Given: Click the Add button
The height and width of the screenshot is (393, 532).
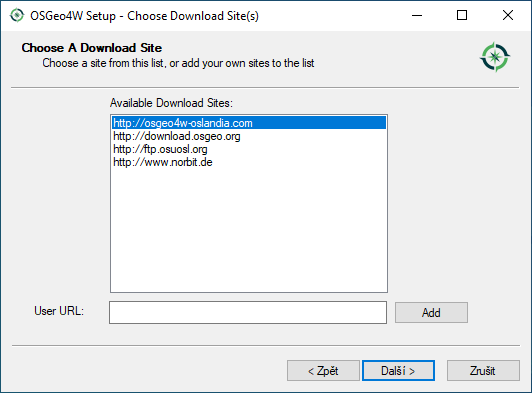Looking at the screenshot, I should click(x=431, y=313).
